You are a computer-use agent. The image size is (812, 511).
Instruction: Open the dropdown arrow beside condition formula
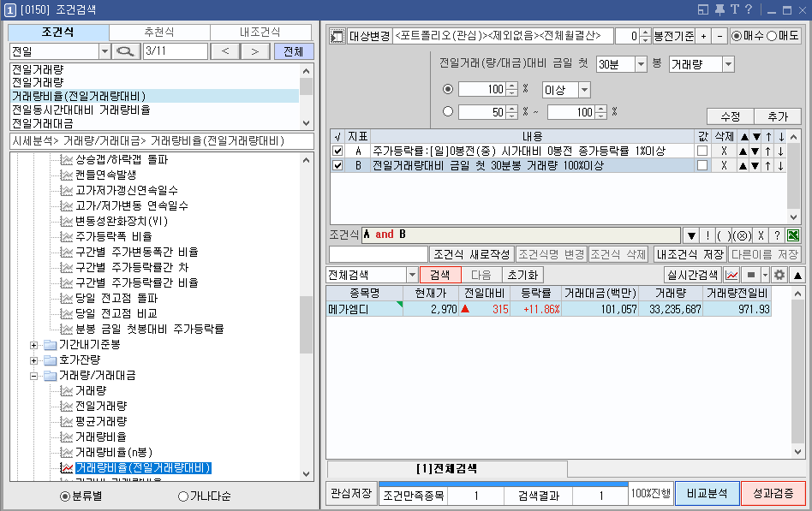[x=691, y=236]
